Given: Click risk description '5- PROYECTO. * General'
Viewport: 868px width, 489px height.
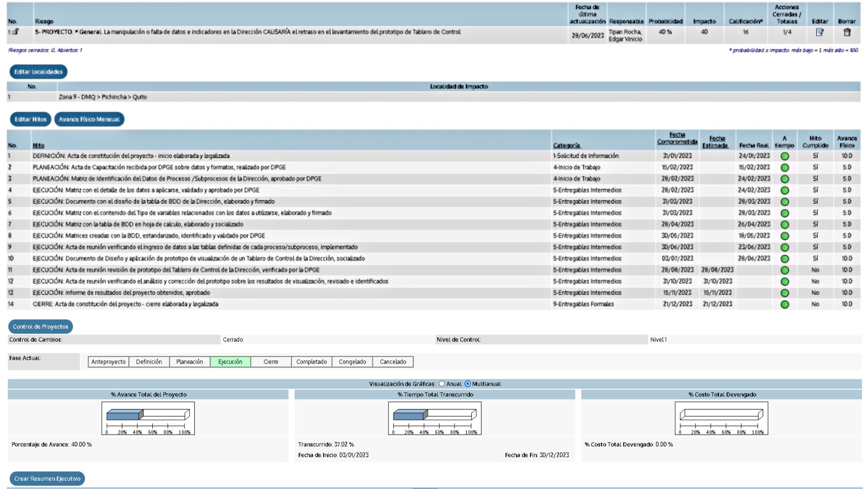Looking at the screenshot, I should click(x=248, y=32).
